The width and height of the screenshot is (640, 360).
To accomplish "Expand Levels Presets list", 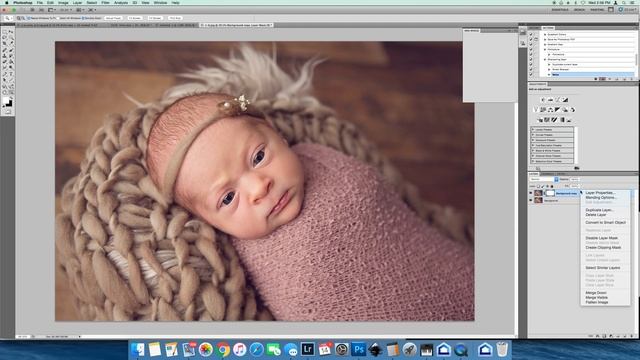I will coord(533,130).
